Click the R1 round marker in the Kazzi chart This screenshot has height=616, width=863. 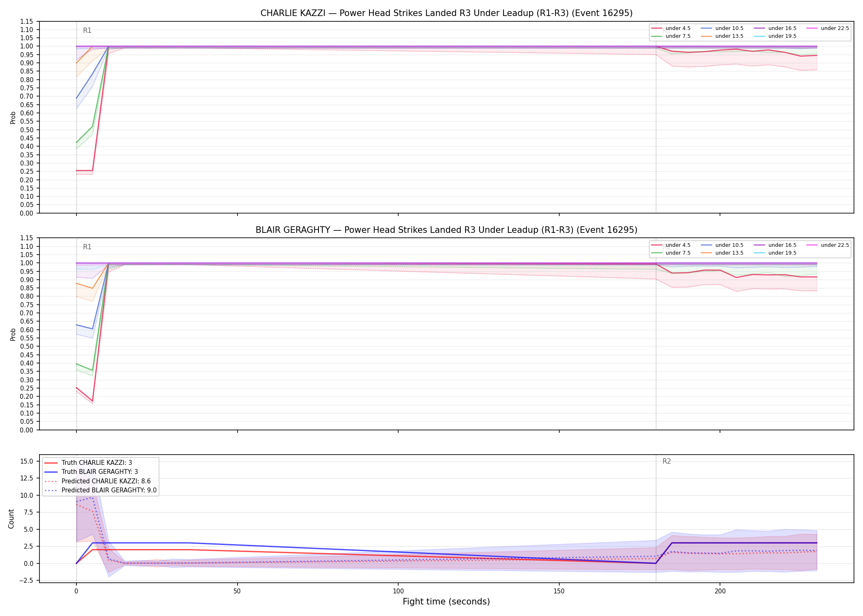87,30
